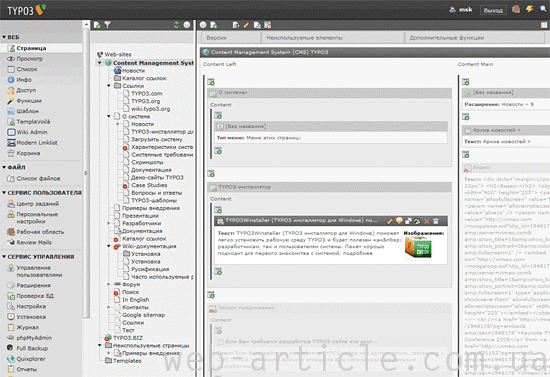Viewport: 550px width, 377px height.
Task: Delete the TYPO3Winstaller element via trash icon
Action: point(436,221)
